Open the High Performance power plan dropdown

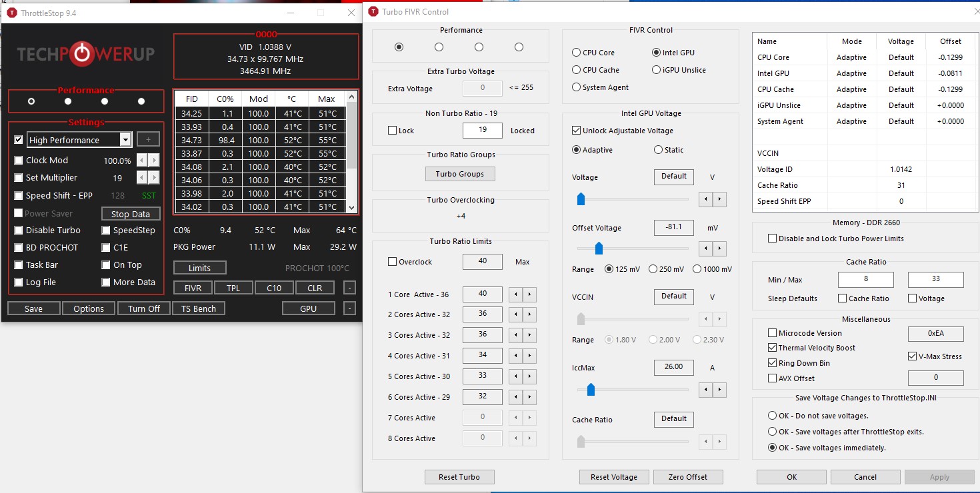pyautogui.click(x=125, y=140)
